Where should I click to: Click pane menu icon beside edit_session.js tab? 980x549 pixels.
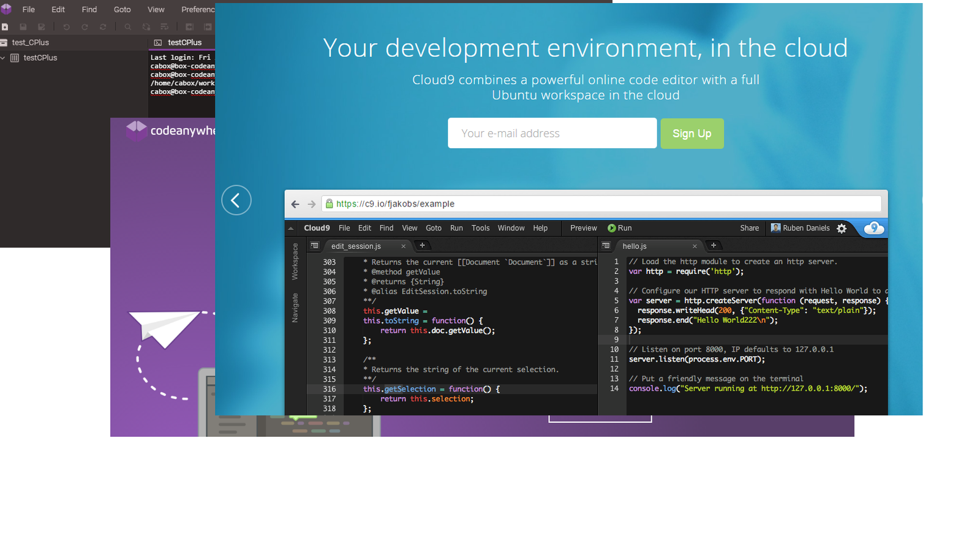click(x=315, y=246)
